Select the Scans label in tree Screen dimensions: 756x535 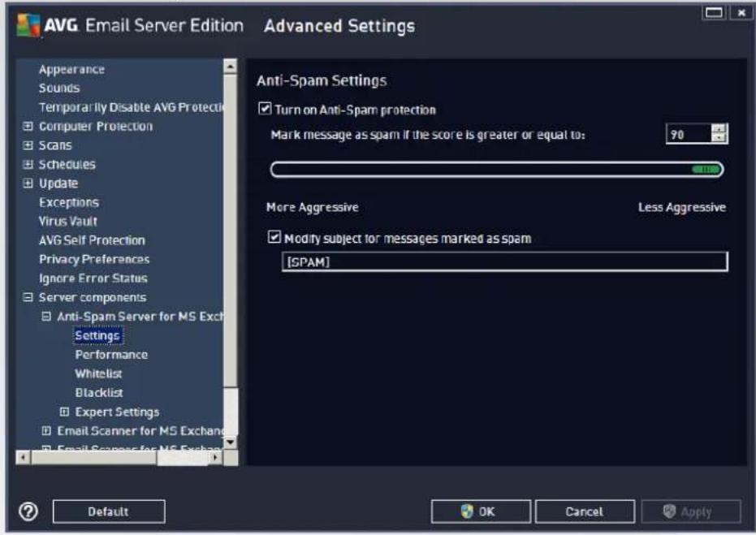55,145
